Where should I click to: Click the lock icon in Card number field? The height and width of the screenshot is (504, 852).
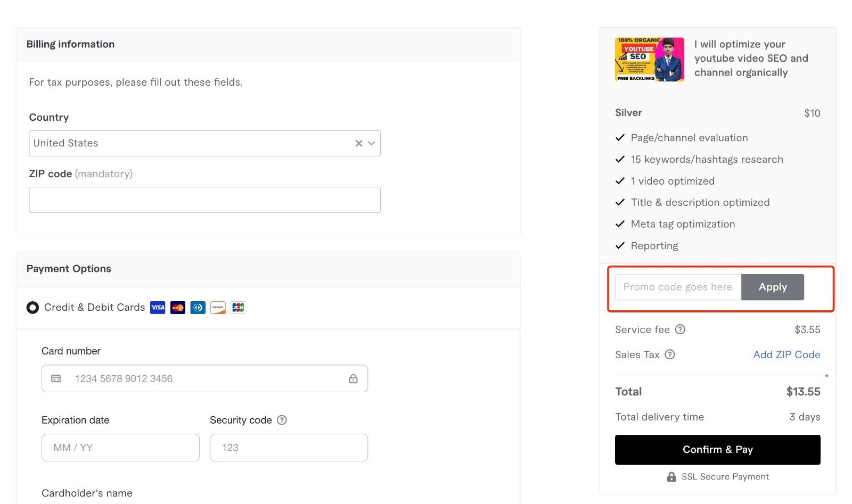[353, 378]
